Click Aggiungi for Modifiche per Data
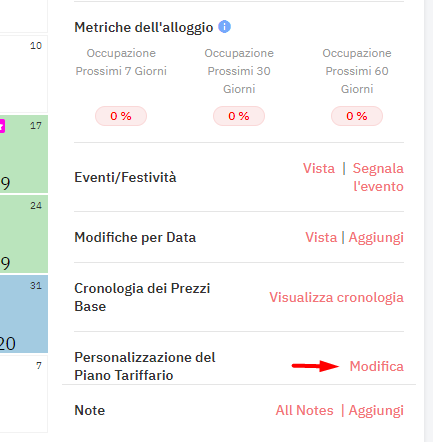The height and width of the screenshot is (442, 433). coord(376,237)
